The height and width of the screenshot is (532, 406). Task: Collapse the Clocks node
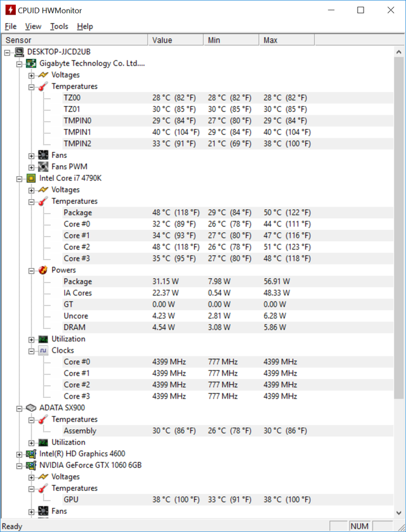[32, 351]
